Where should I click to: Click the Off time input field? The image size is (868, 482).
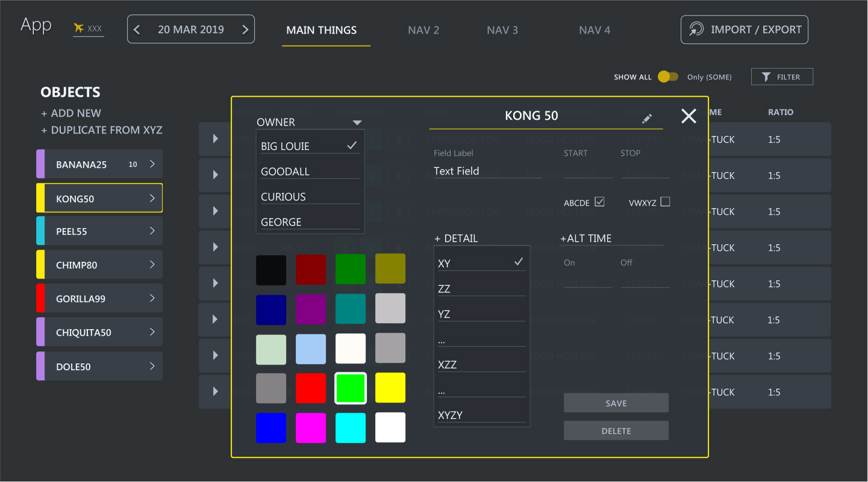point(645,280)
